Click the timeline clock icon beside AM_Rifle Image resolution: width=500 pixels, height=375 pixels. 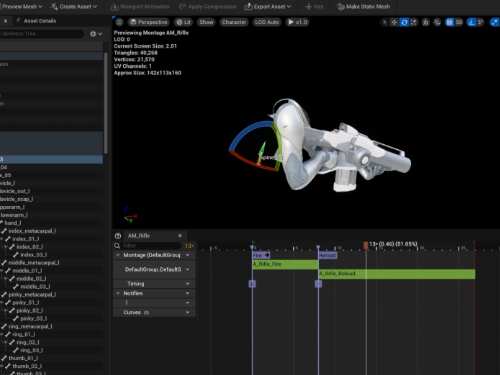pos(118,236)
